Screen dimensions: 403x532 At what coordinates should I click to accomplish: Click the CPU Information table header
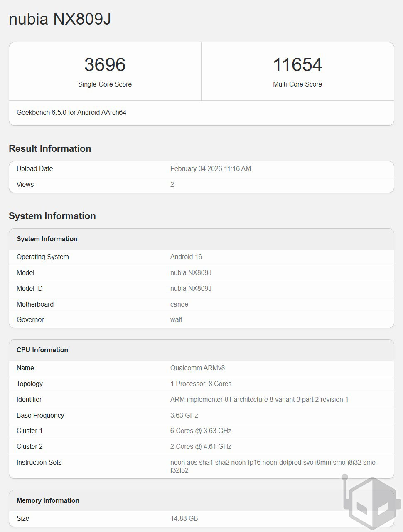[x=42, y=350]
